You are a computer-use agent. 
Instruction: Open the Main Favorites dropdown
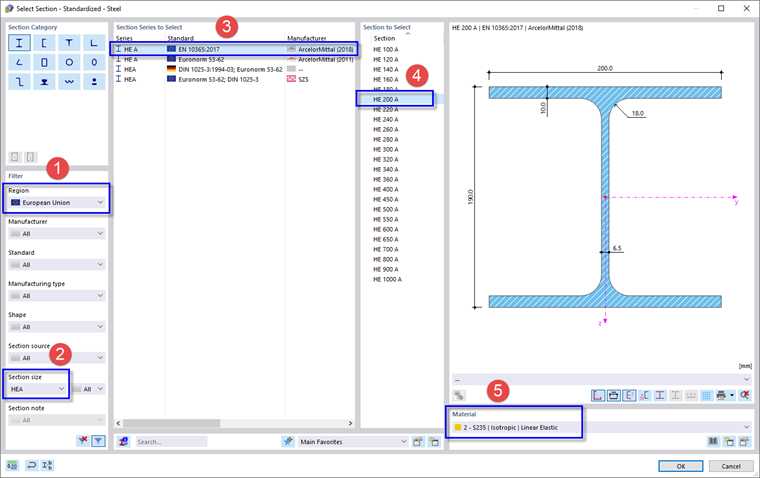tap(352, 442)
